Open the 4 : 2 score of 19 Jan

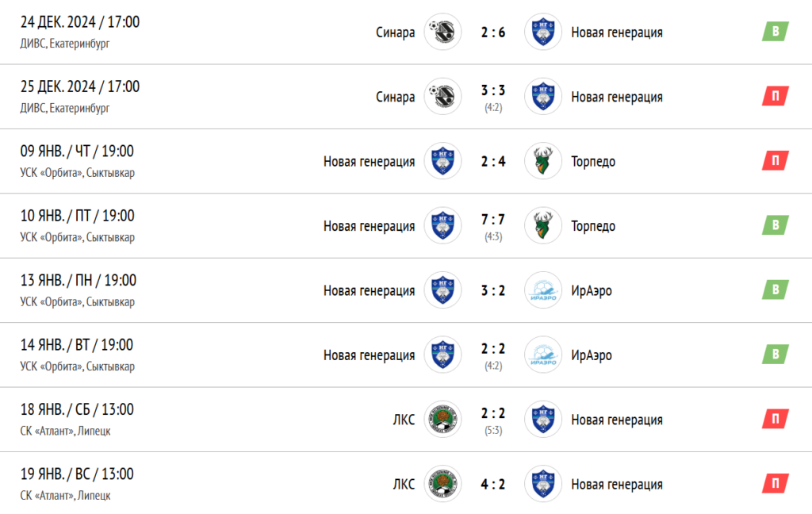click(493, 484)
